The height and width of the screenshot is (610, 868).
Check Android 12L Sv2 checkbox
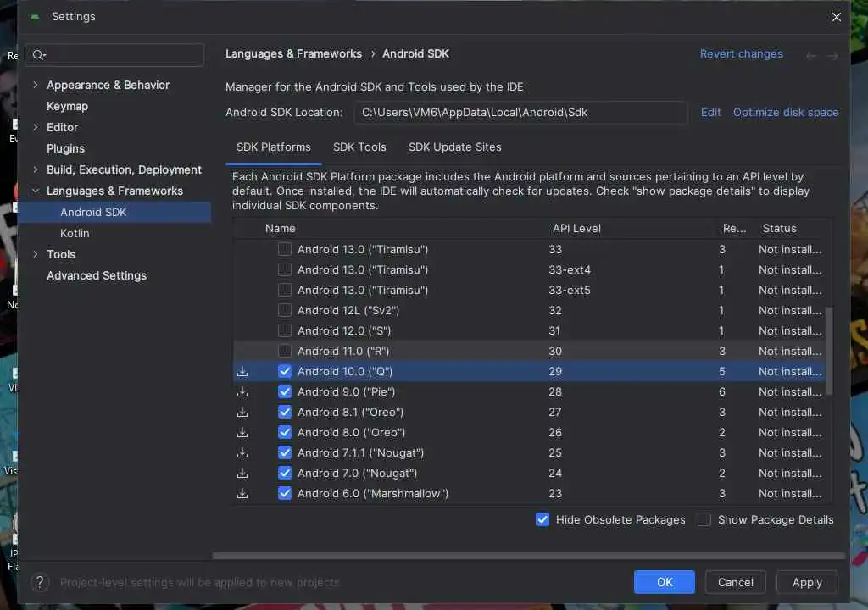pos(285,310)
